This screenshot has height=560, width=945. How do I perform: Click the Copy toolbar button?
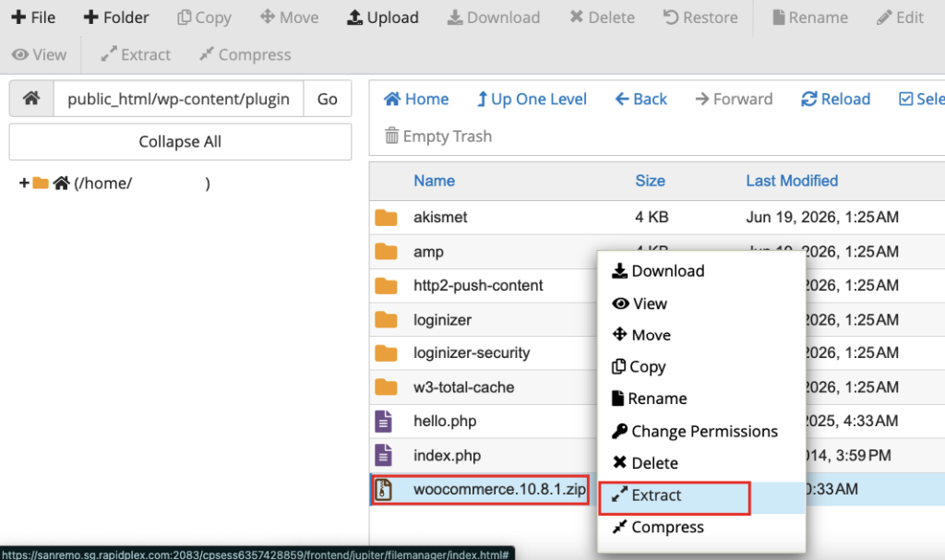pos(204,18)
